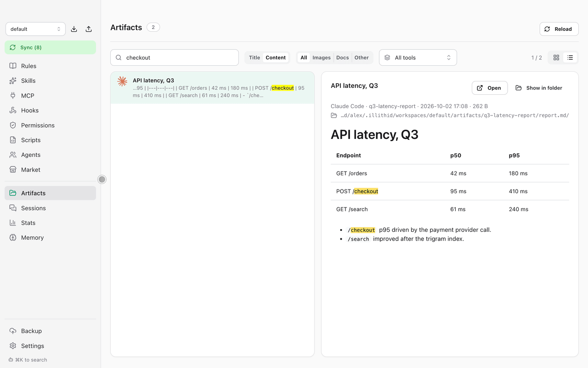The height and width of the screenshot is (368, 588).
Task: Filter artifacts to Images
Action: click(x=322, y=57)
